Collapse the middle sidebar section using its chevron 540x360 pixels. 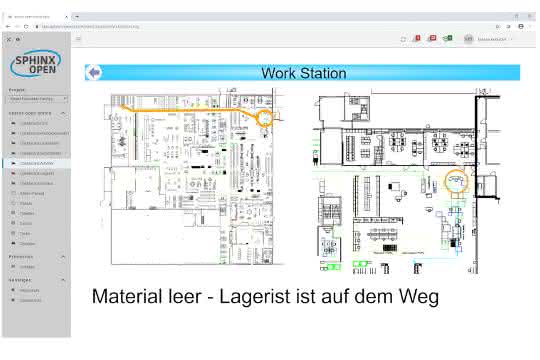[x=63, y=257]
